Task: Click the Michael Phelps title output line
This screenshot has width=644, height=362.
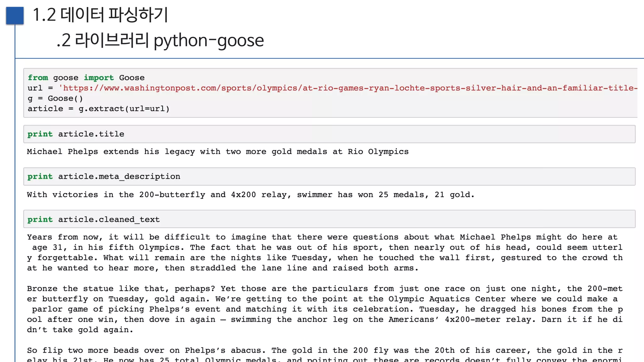Action: coord(218,152)
